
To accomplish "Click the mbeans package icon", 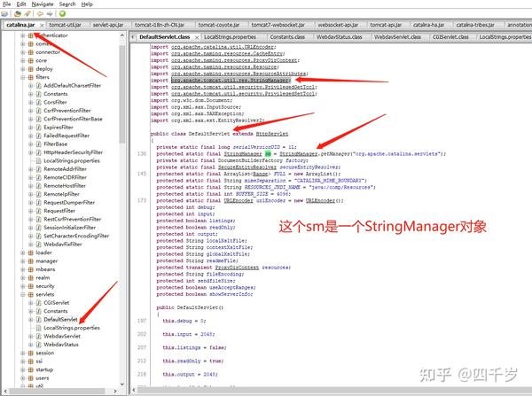I will click(30, 269).
